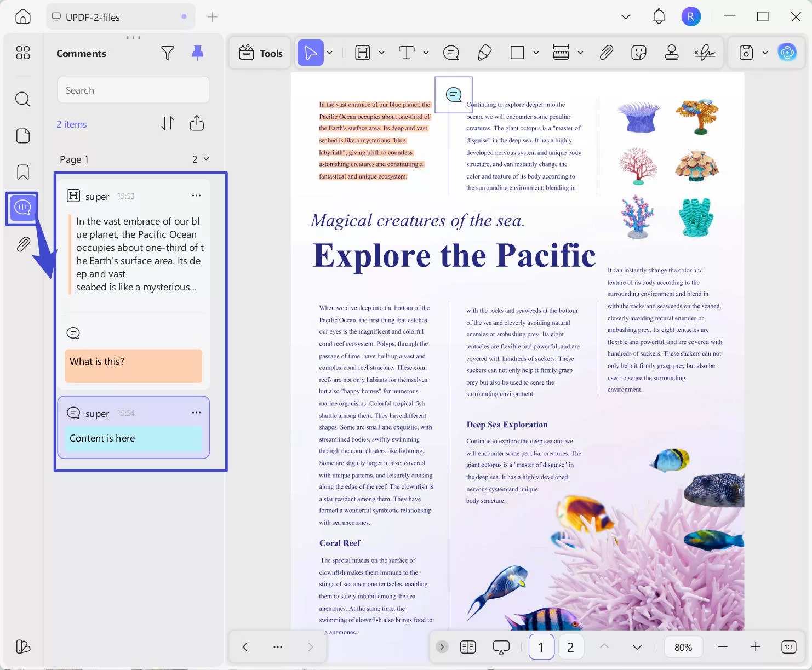Toggle the two-page reading view
Screen dimensions: 812x670
tap(468, 647)
